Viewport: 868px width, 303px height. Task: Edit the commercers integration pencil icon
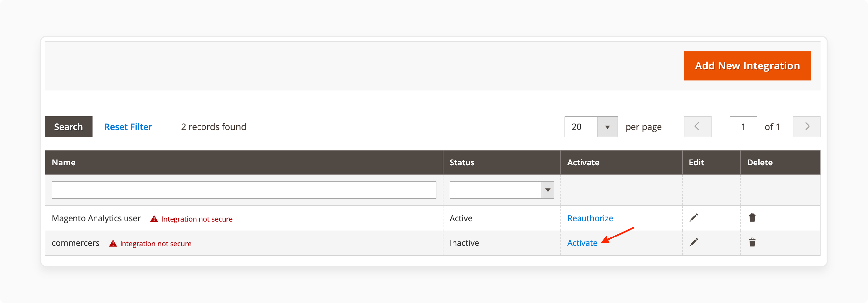click(694, 242)
